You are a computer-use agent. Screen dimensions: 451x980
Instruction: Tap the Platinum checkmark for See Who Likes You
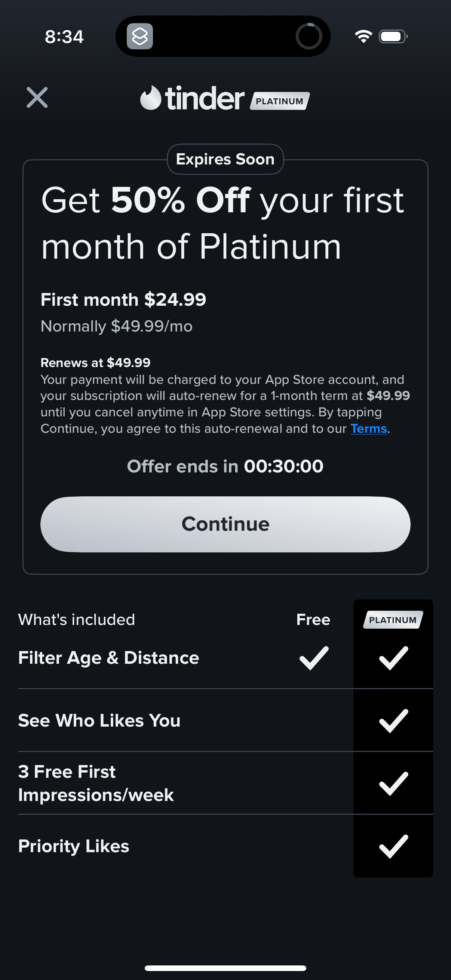[393, 721]
